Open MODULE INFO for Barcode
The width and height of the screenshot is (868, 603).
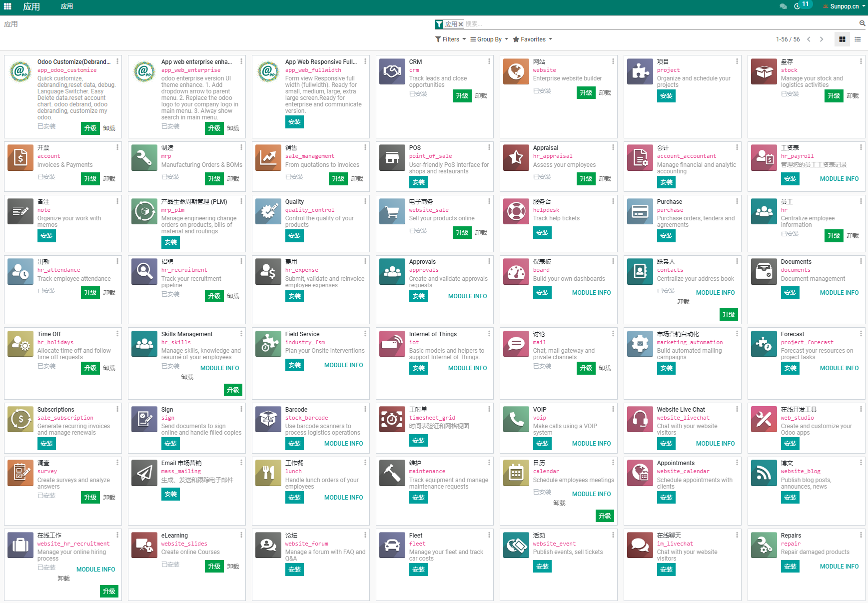click(343, 444)
